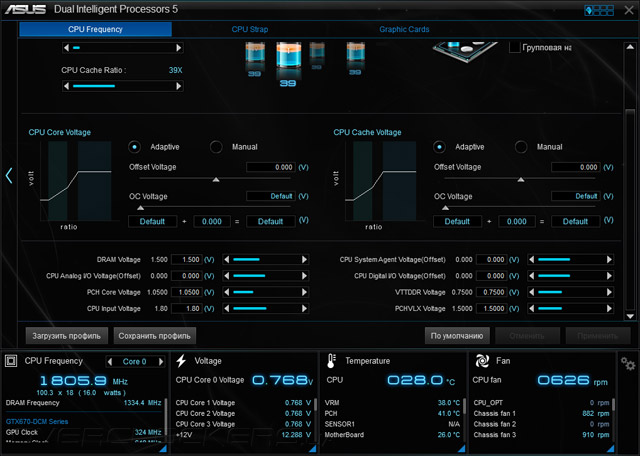
Task: Click the CPU Core Offset Voltage 0.000 field
Action: pos(271,167)
